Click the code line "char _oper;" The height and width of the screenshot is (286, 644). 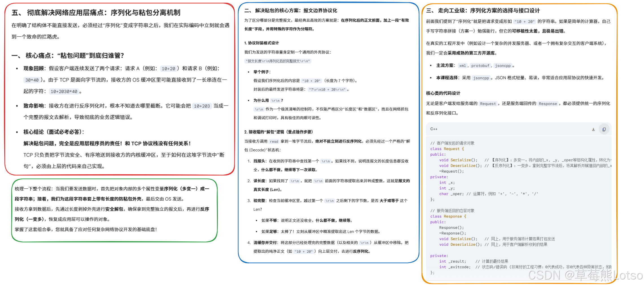(451, 194)
